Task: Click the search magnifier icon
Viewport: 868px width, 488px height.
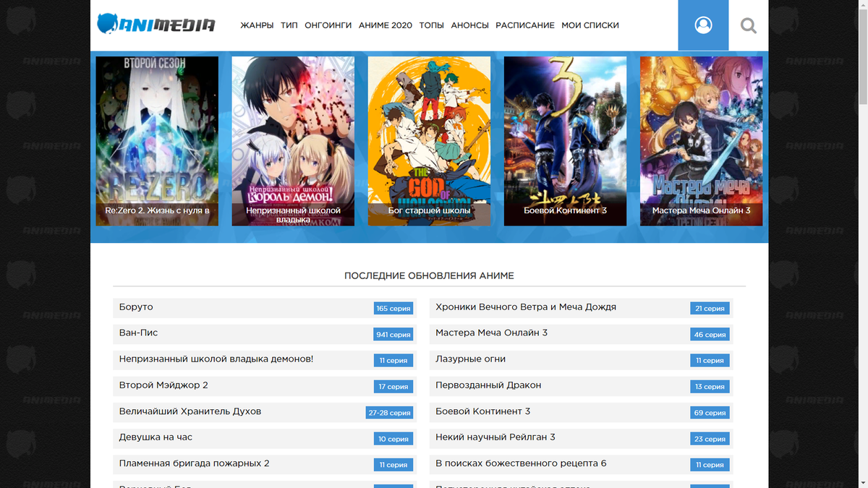Action: pyautogui.click(x=748, y=25)
